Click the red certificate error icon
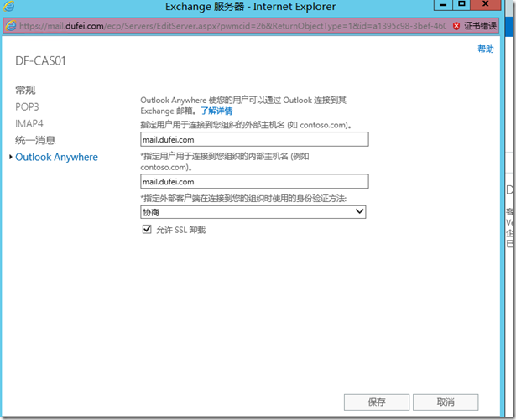 (456, 26)
